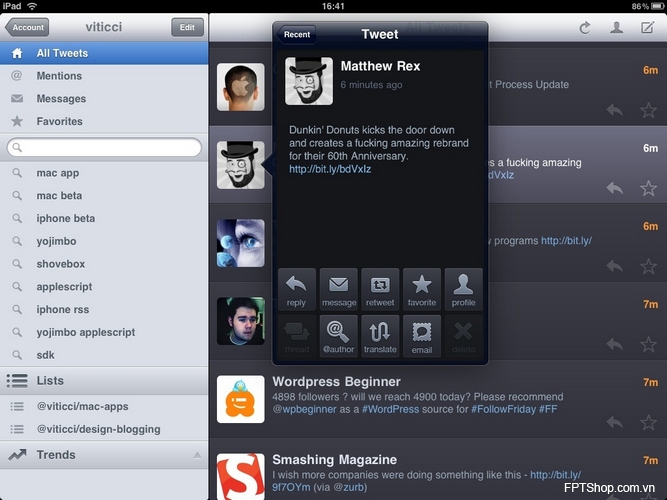Open the #WordPress hashtag link
667x500 pixels.
pyautogui.click(x=391, y=409)
